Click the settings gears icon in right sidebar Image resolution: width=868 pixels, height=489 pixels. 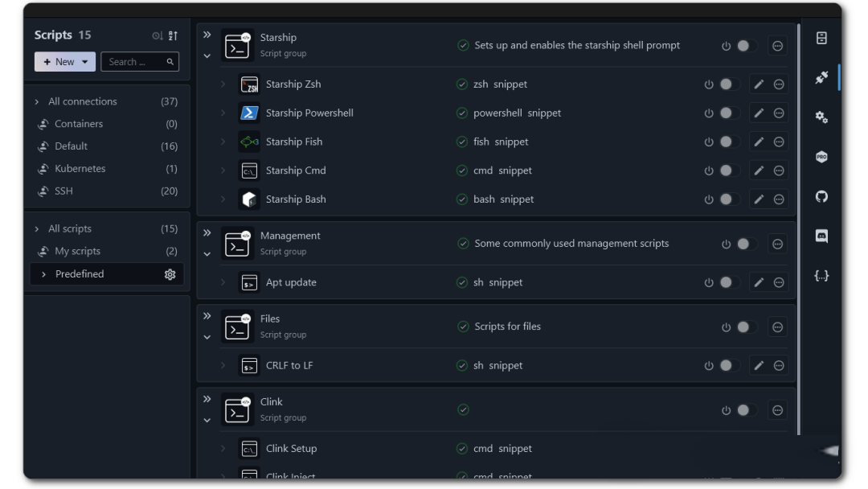coord(821,117)
